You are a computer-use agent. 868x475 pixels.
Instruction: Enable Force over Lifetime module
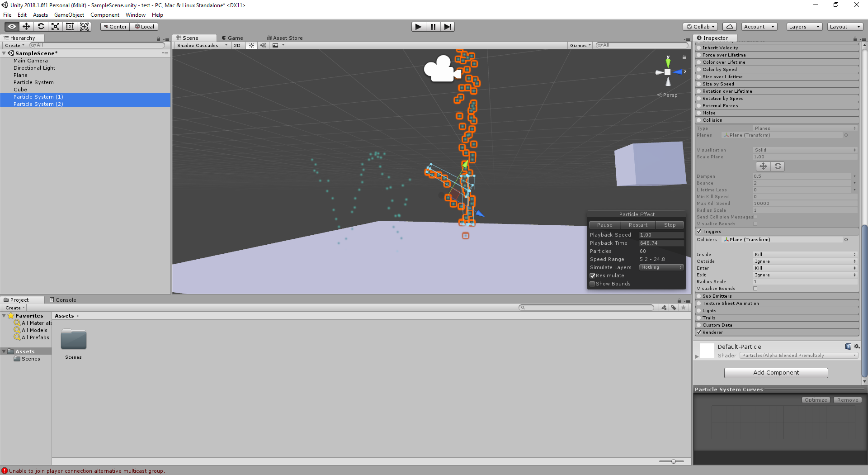[x=699, y=55]
